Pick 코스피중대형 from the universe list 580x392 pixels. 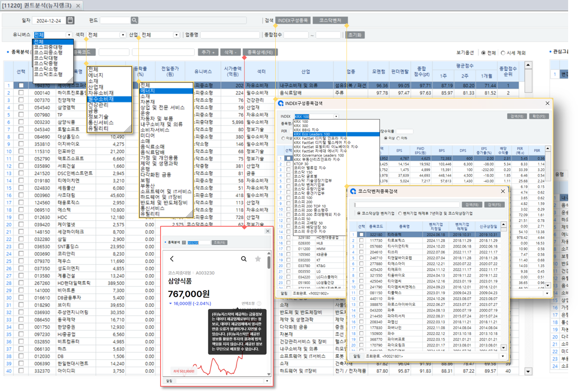click(x=48, y=47)
